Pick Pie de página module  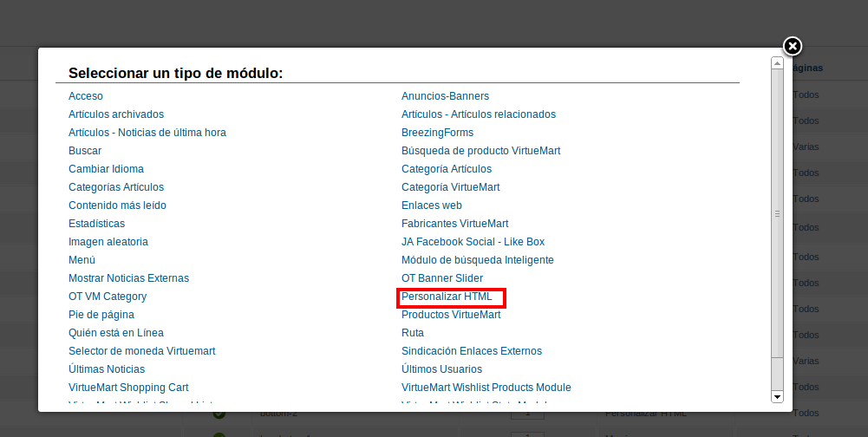tap(101, 315)
